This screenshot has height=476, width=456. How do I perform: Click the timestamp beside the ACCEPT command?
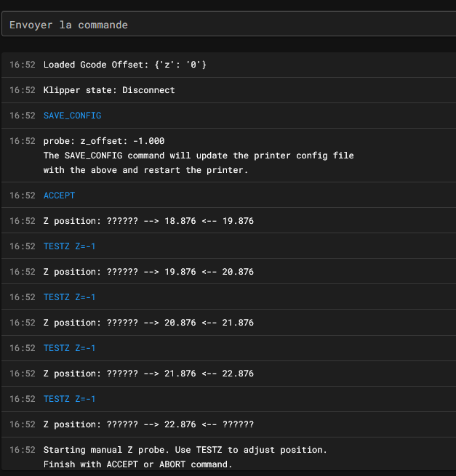point(22,195)
